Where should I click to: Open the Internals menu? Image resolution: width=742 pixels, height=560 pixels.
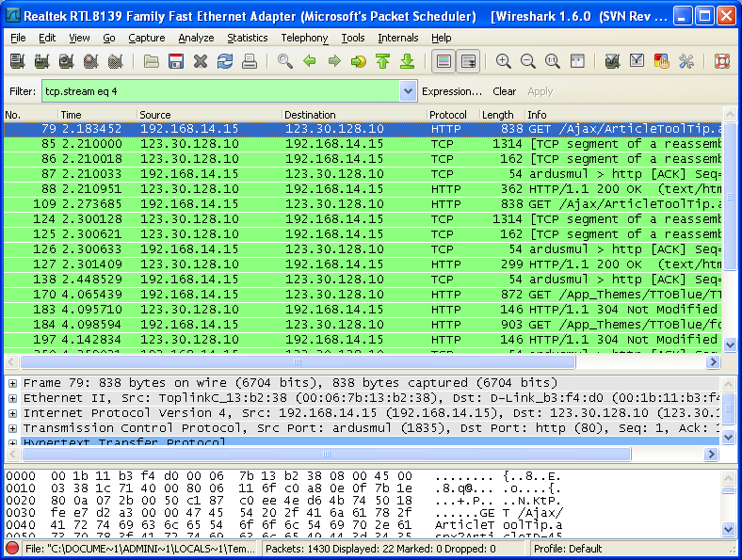point(398,38)
